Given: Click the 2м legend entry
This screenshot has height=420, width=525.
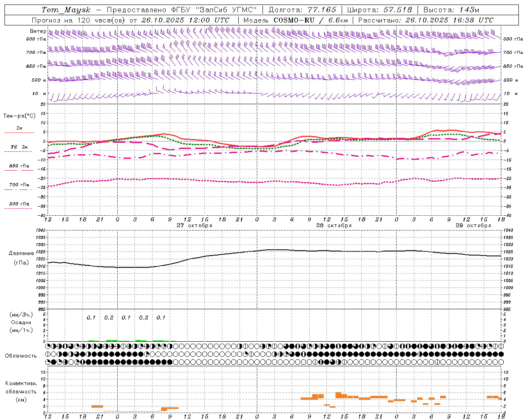Looking at the screenshot, I should click(x=19, y=128).
